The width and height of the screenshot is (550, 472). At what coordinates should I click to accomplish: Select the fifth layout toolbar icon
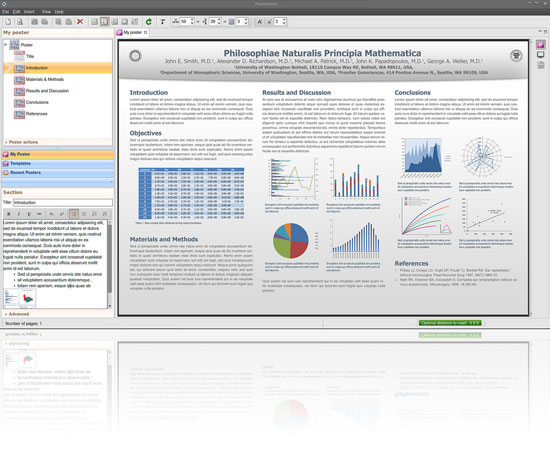click(135, 22)
